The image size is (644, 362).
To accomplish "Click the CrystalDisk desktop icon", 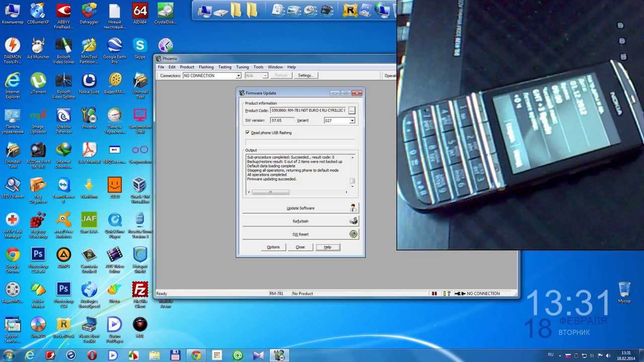I will pos(165,14).
